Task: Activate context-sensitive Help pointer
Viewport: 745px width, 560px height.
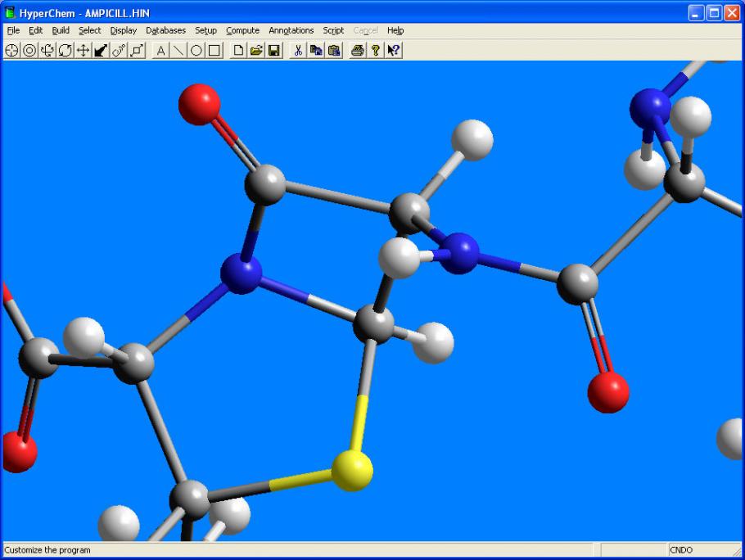Action: (393, 50)
